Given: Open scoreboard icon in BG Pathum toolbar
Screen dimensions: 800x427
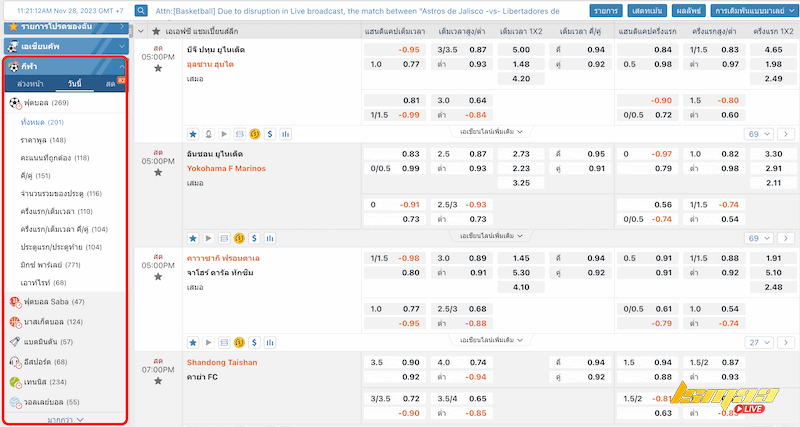Looking at the screenshot, I should [x=239, y=134].
